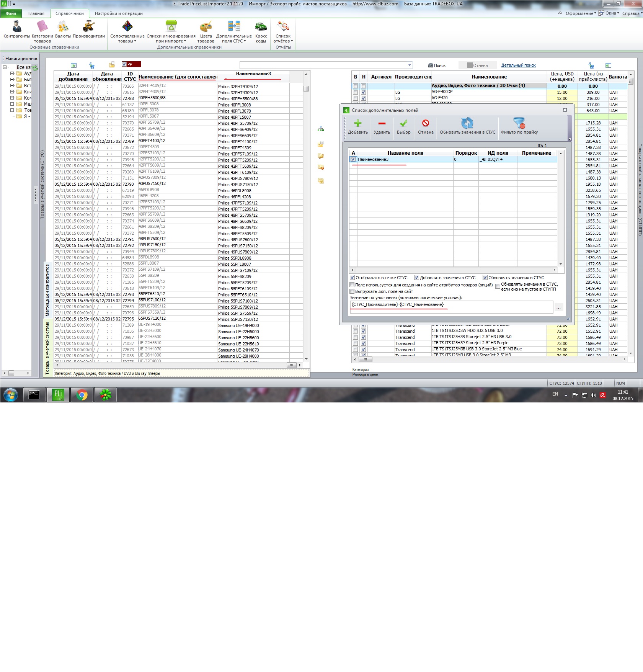Image resolution: width=643 pixels, height=672 pixels.
Task: Toggle Добавлять значения в СТУС checkbox
Action: tap(416, 278)
